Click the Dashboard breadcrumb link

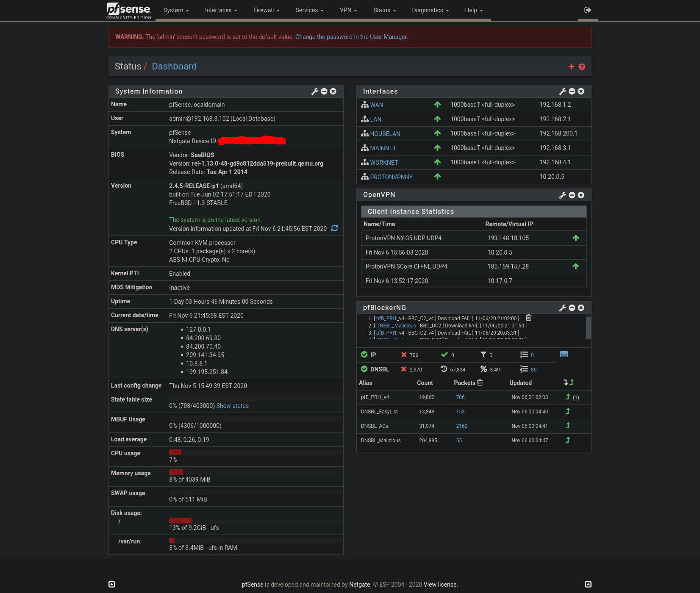[174, 67]
